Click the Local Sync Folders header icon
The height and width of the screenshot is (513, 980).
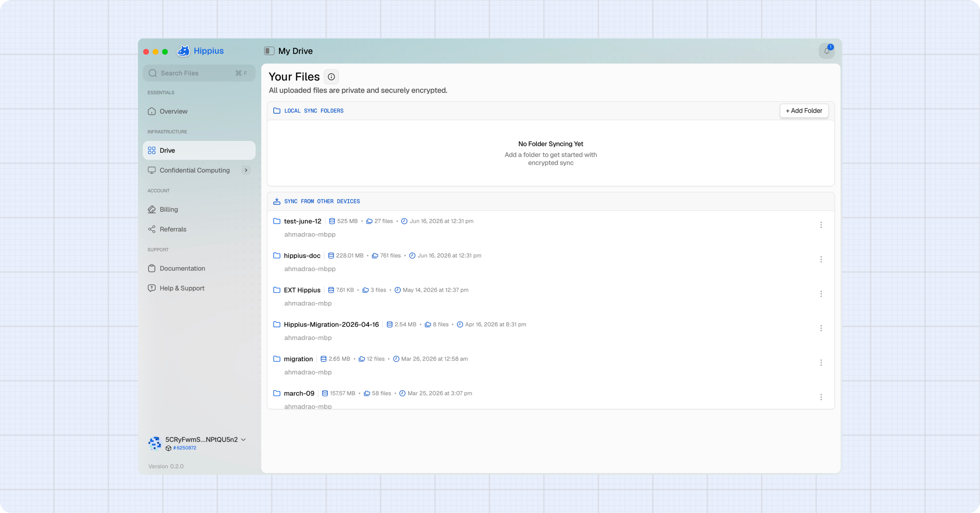(x=277, y=111)
